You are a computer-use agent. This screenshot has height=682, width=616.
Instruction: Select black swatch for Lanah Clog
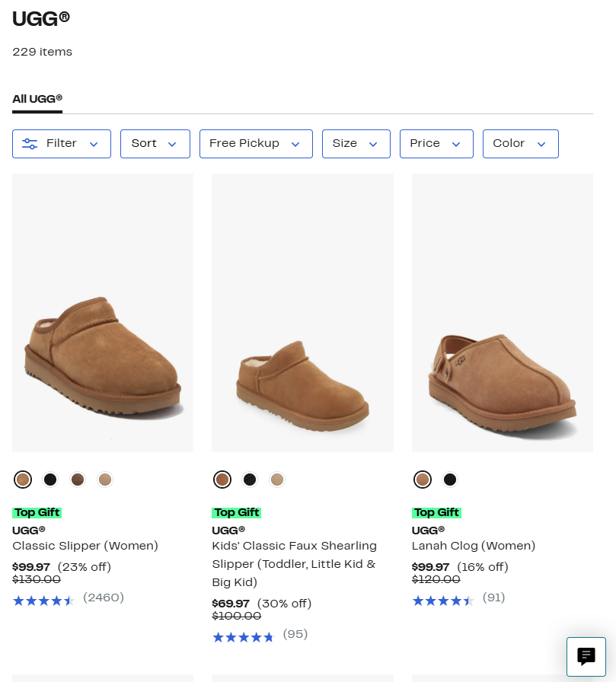tap(450, 480)
